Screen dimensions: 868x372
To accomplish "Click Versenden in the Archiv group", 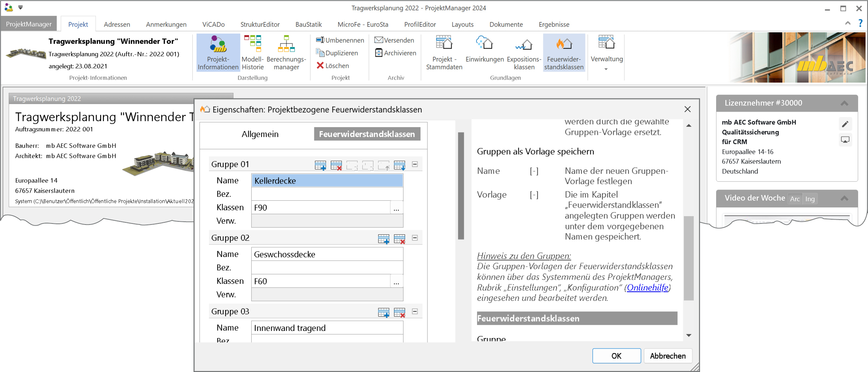I will pos(394,40).
